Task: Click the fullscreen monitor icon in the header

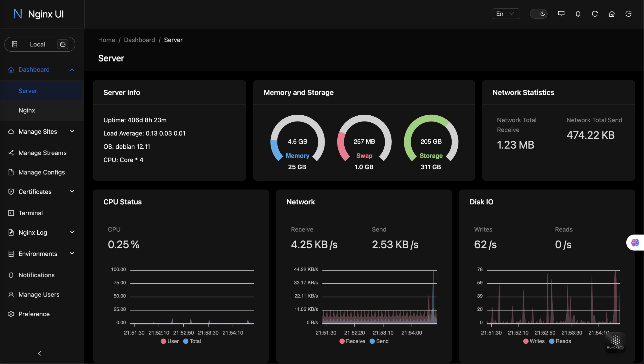Action: 561,14
